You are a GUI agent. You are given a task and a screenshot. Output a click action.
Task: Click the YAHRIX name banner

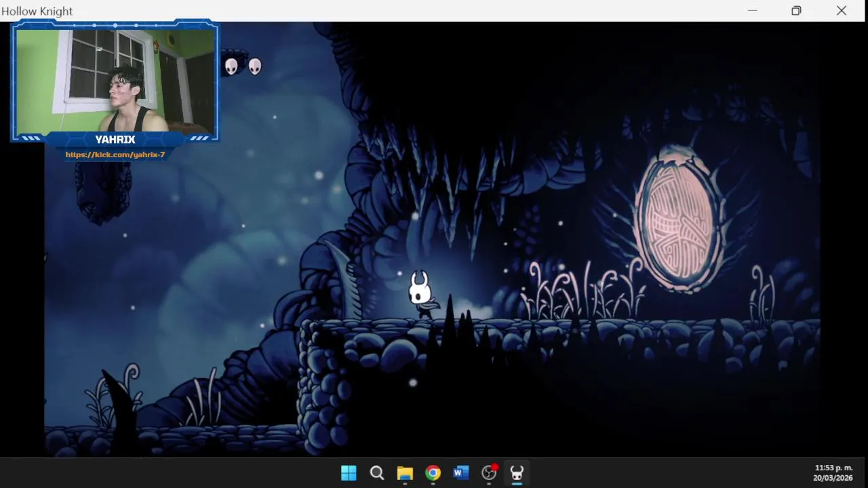pos(115,140)
